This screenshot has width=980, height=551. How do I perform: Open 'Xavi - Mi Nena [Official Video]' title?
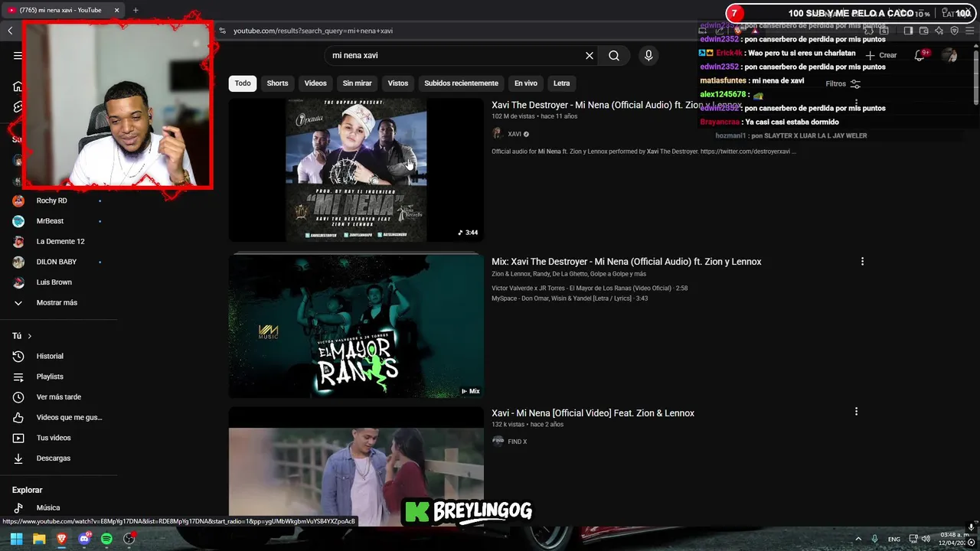[593, 413]
